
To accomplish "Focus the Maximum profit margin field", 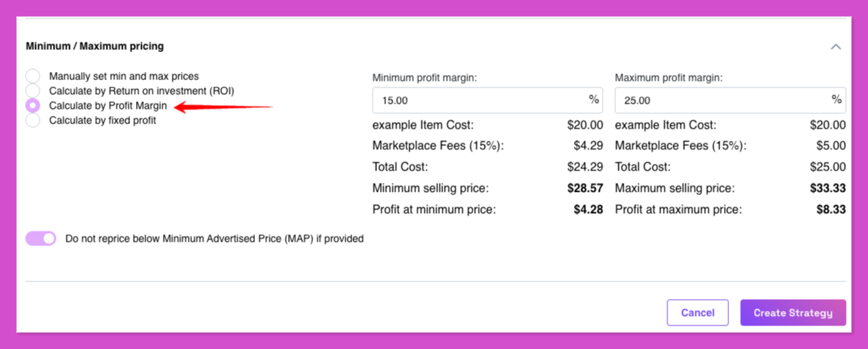I will (730, 100).
